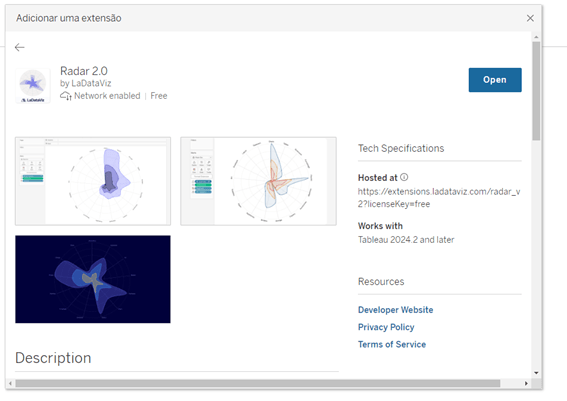Click the Radar 2.0 title text
Viewport: 567px width, 401px height.
84,71
